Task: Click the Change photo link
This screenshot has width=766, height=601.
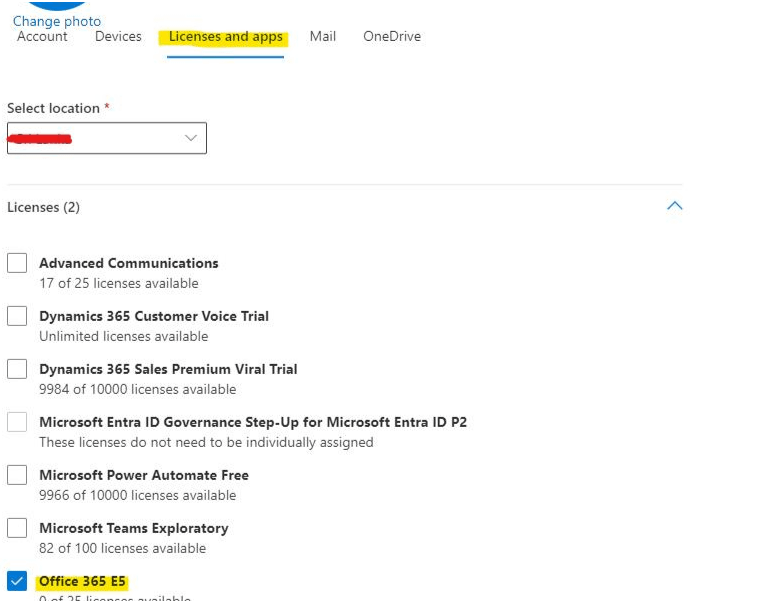Action: point(57,21)
